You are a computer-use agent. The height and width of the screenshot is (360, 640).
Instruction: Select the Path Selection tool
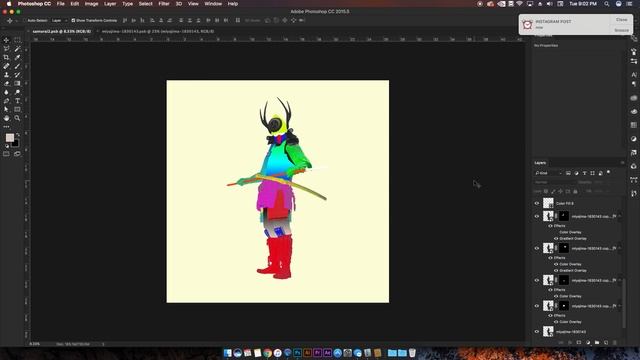pyautogui.click(x=6, y=109)
